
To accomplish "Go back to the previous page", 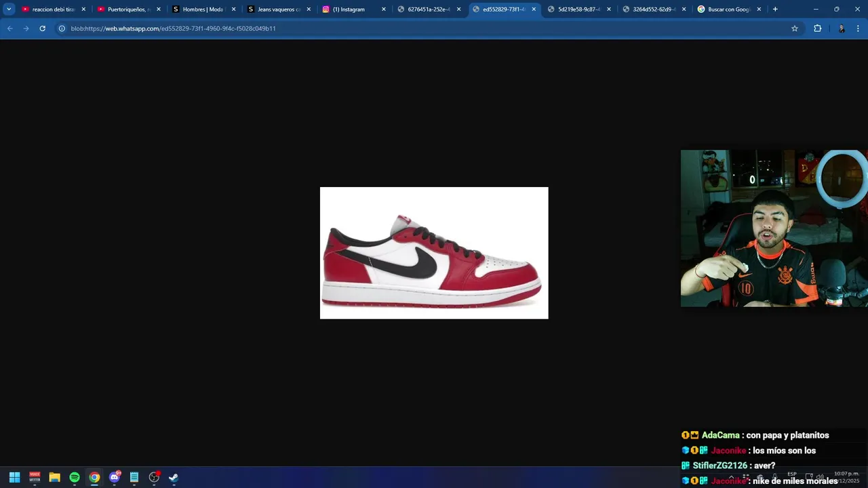I will 9,28.
